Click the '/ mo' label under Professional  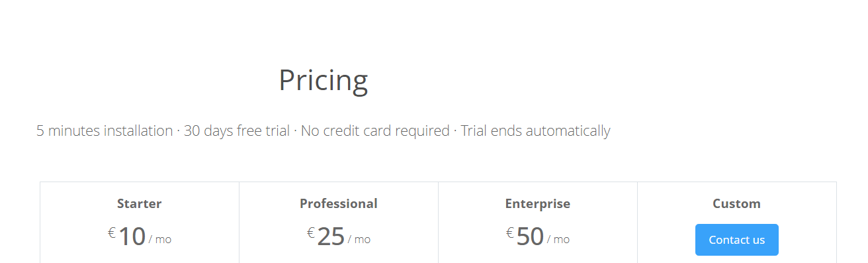coord(359,240)
